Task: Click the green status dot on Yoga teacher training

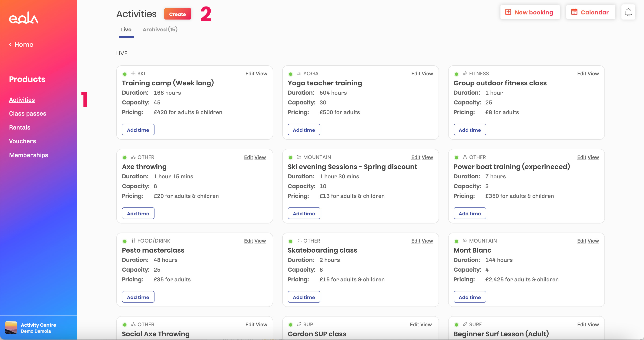Action: [290, 74]
